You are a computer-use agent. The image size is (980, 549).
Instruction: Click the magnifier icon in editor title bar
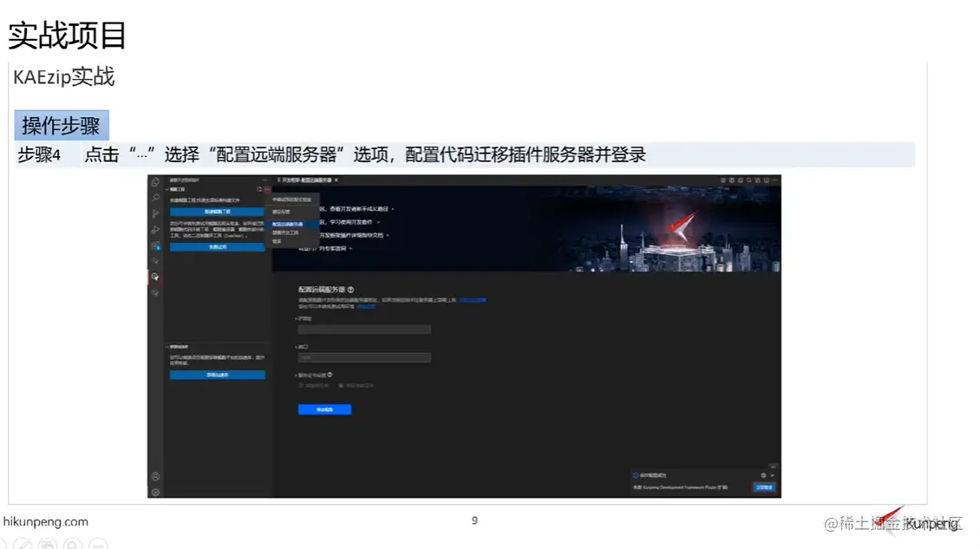pos(748,180)
